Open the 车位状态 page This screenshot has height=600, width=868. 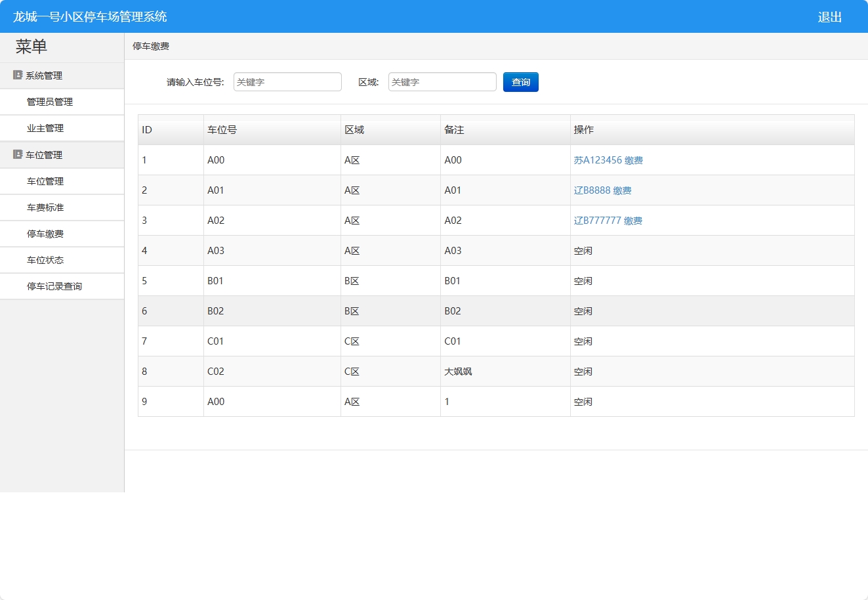(45, 261)
